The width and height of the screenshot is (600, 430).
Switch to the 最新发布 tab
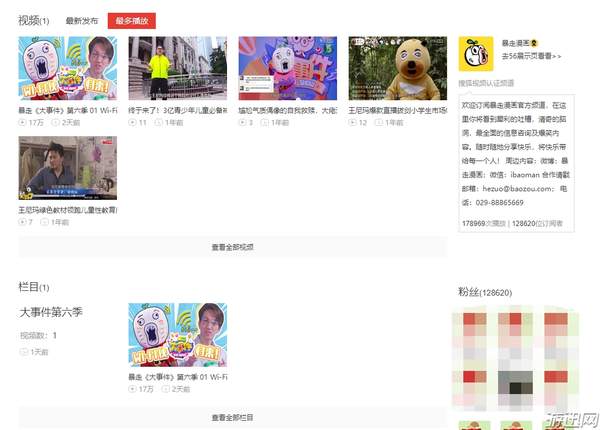[82, 21]
